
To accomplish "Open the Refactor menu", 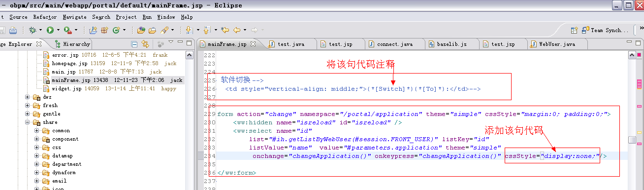I will pos(45,17).
